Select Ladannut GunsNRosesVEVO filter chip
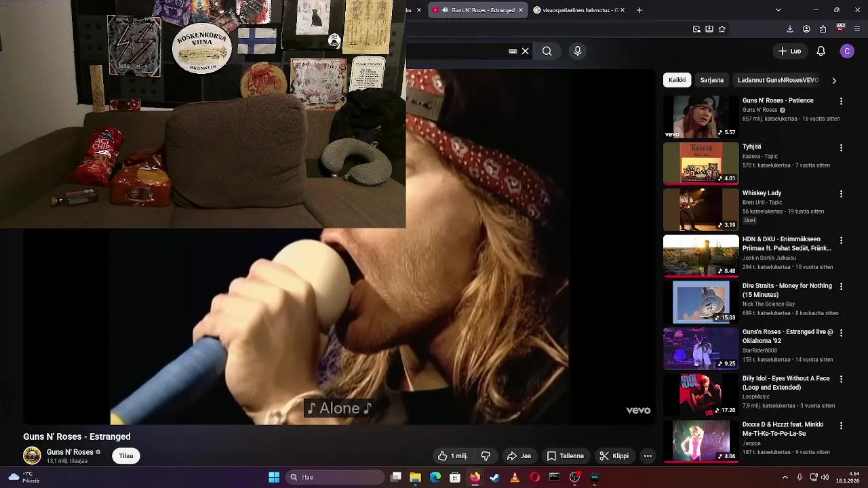Screen dimensions: 868x488 pyautogui.click(x=778, y=80)
